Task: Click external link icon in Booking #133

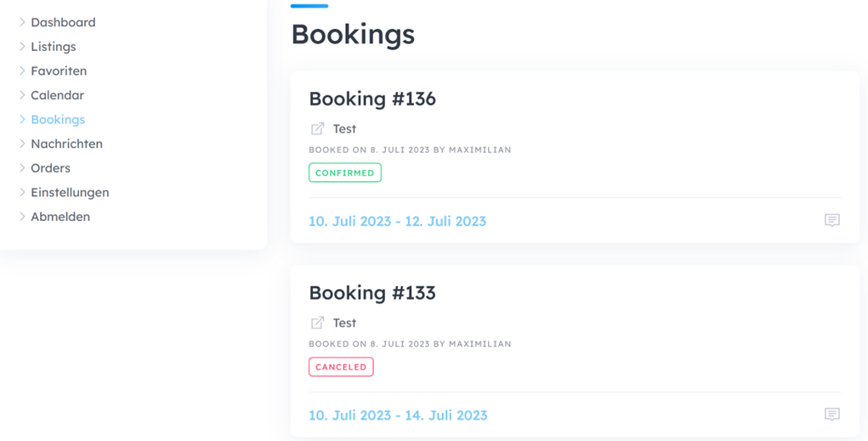Action: 317,323
